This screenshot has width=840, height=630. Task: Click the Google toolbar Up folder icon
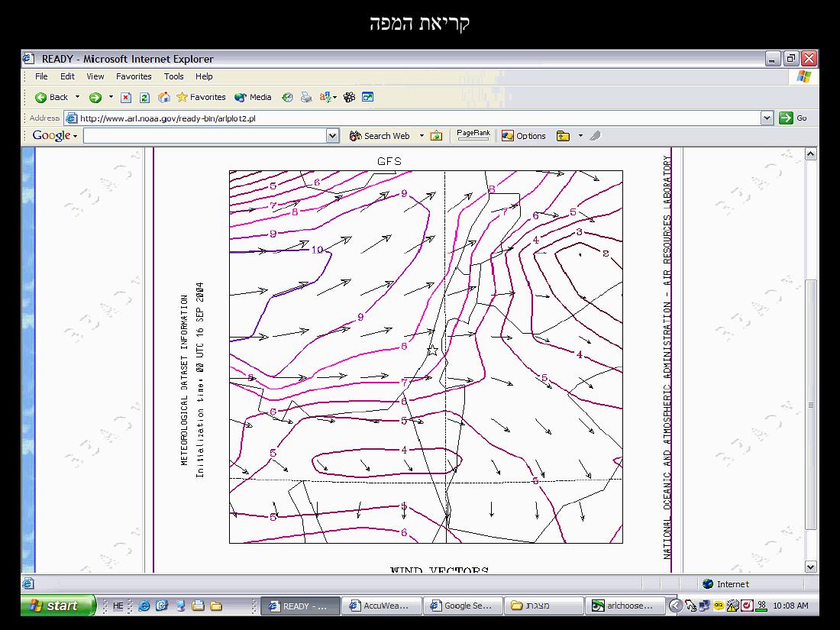pos(563,136)
